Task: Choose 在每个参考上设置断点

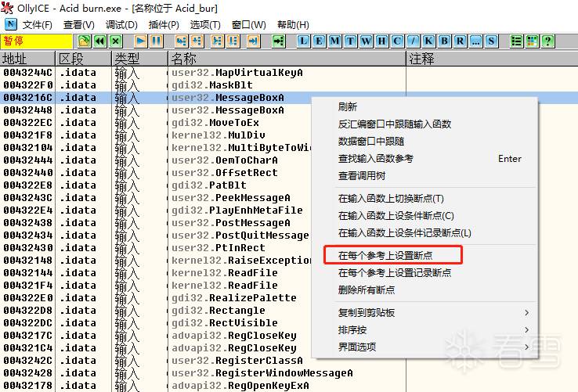Action: click(x=424, y=255)
